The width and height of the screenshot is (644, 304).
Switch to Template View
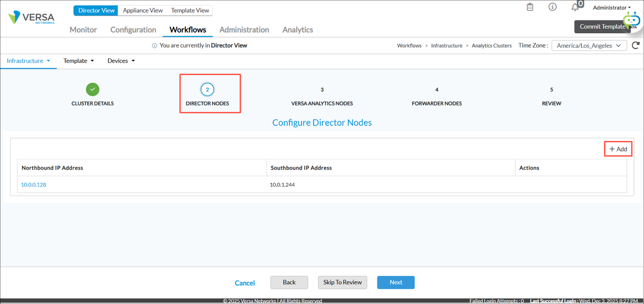click(190, 10)
